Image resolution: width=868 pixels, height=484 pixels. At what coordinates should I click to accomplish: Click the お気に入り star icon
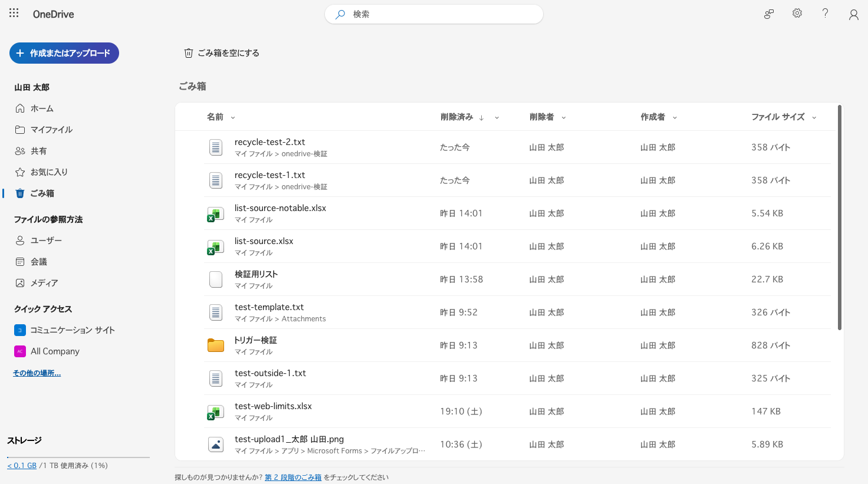20,172
